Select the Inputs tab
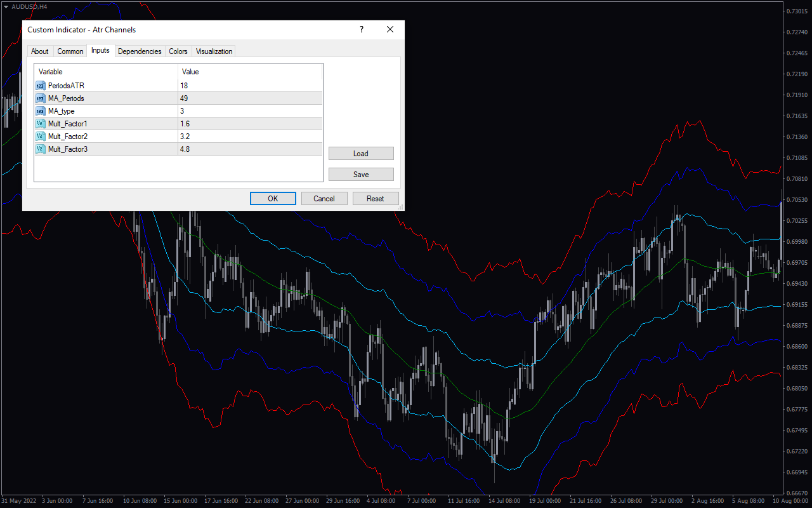This screenshot has height=508, width=812. 100,50
